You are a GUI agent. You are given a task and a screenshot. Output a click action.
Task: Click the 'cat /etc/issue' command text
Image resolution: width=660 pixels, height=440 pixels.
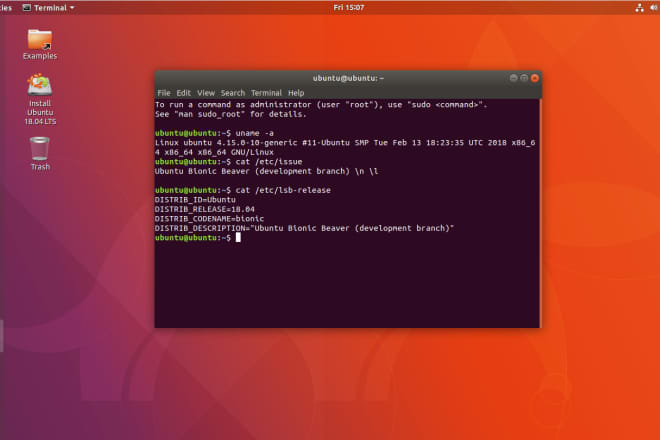[269, 162]
